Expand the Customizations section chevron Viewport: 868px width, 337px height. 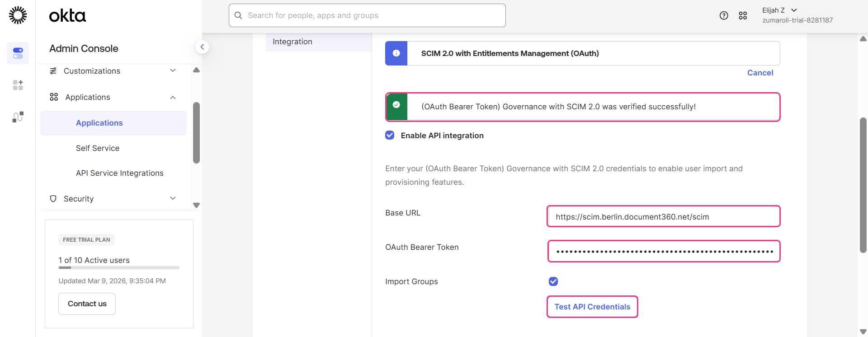click(173, 70)
